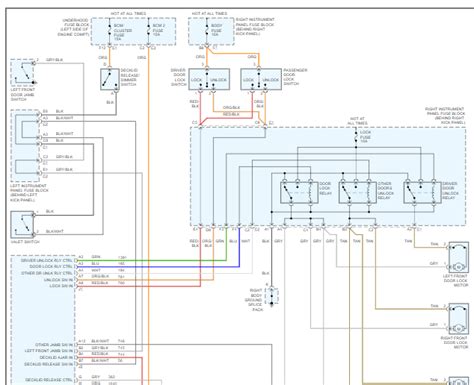474x385 pixels.
Task: Click the left front door jamb switch symbol
Action: click(22, 73)
